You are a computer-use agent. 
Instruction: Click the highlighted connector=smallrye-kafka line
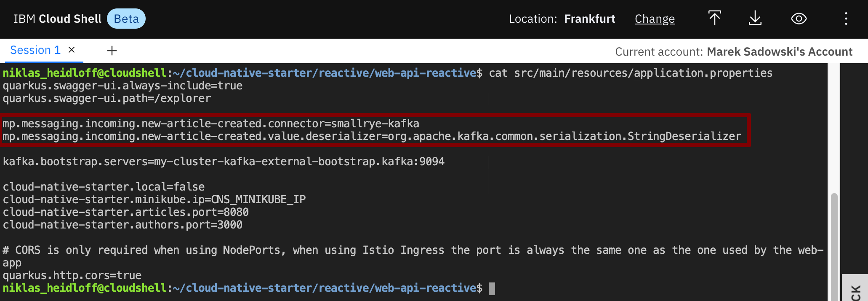point(211,124)
